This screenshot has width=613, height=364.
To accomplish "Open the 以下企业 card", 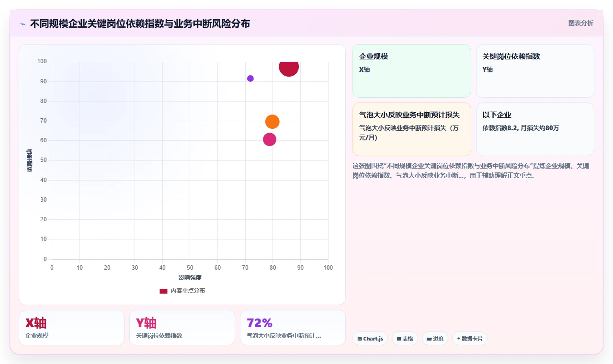I will point(535,129).
